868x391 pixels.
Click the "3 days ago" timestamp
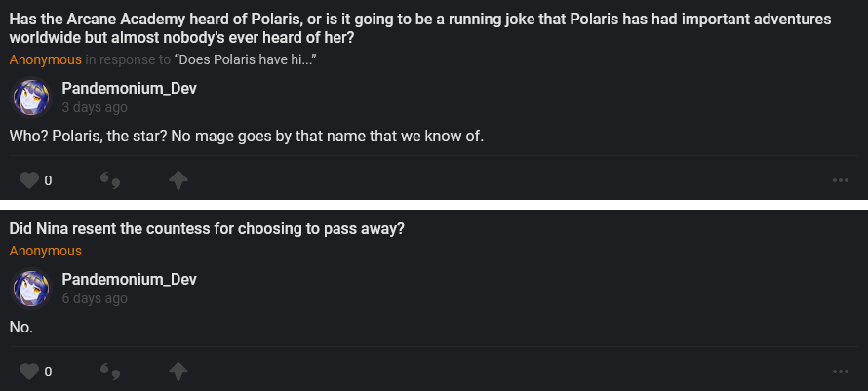tap(95, 107)
